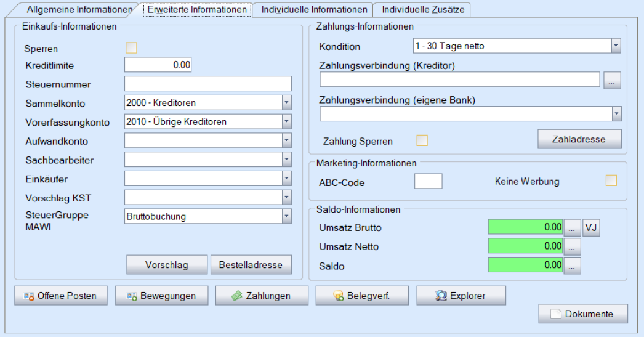Click the ABC-Code input box
This screenshot has width=644, height=337.
coord(429,181)
